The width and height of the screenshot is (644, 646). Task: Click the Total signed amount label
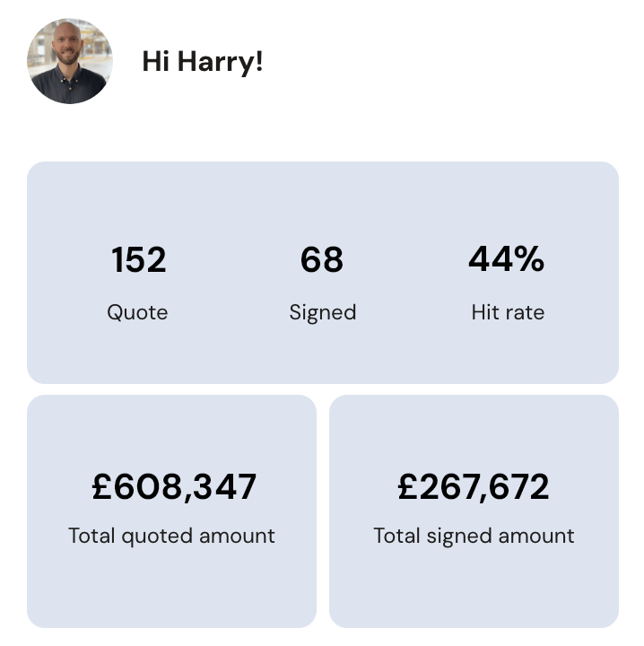click(474, 537)
